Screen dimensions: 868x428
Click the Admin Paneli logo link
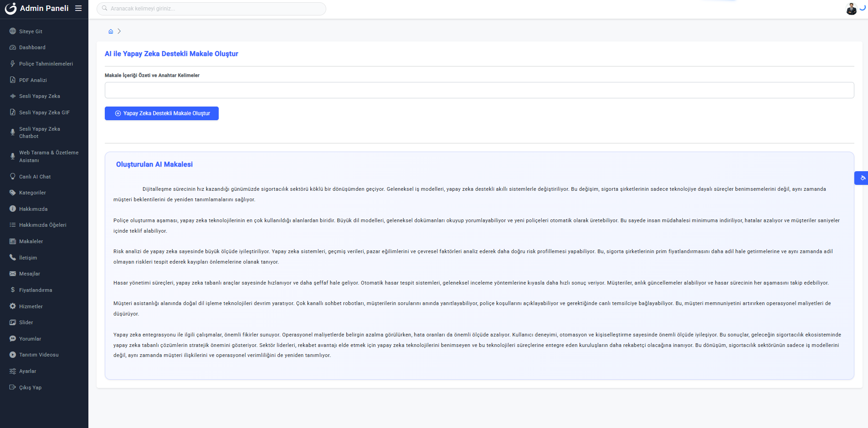click(36, 8)
